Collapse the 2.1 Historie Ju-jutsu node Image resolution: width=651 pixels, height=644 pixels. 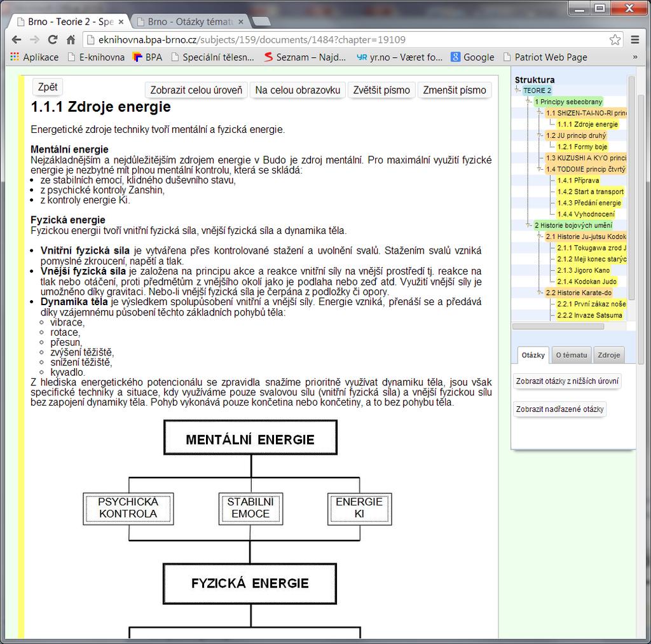coord(540,236)
